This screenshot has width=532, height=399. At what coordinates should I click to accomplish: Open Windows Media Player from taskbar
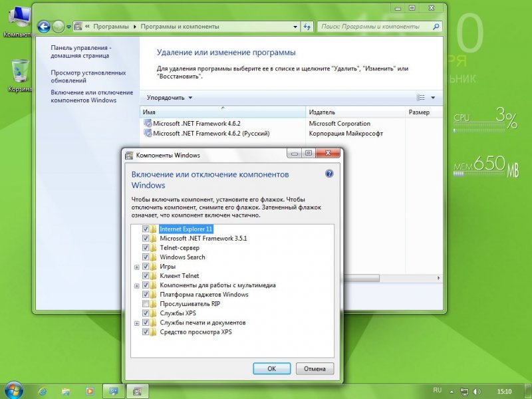click(x=90, y=392)
